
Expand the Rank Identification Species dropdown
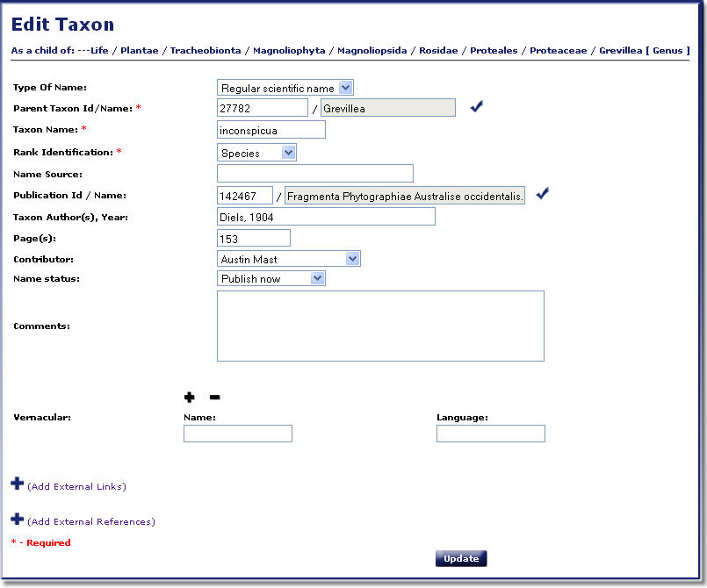tap(256, 153)
